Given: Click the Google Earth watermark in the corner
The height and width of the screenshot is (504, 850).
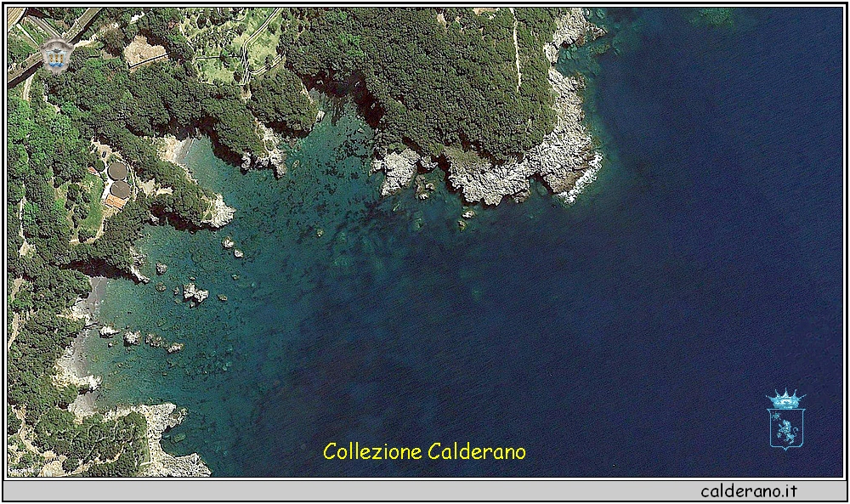Looking at the screenshot, I should click(19, 468).
